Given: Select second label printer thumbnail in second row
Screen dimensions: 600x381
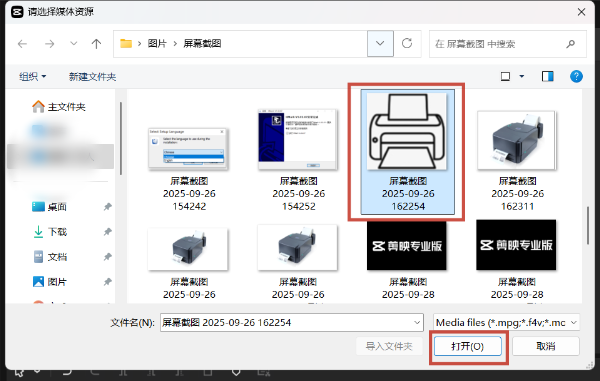Looking at the screenshot, I should 298,247.
